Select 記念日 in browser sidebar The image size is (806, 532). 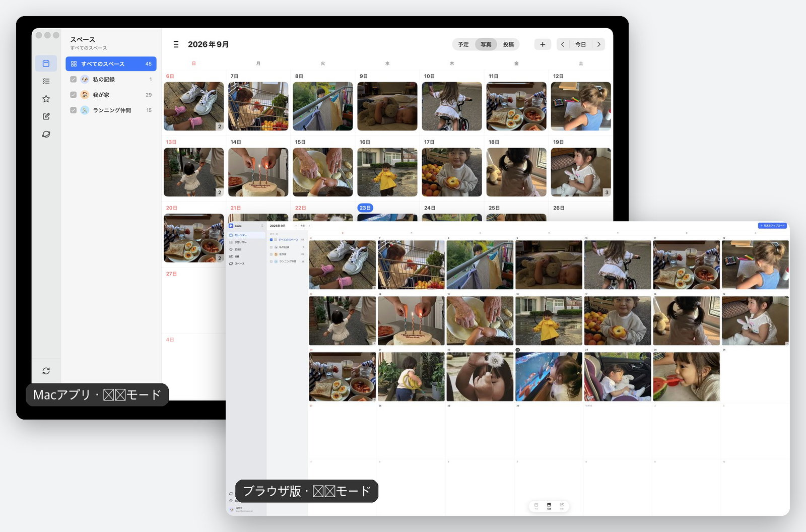tap(246, 249)
